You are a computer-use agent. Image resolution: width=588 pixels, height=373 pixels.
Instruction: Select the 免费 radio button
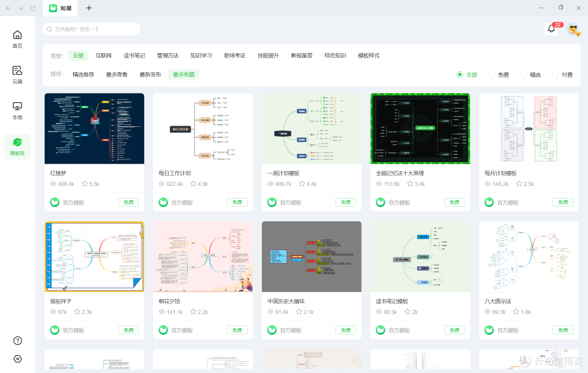492,74
